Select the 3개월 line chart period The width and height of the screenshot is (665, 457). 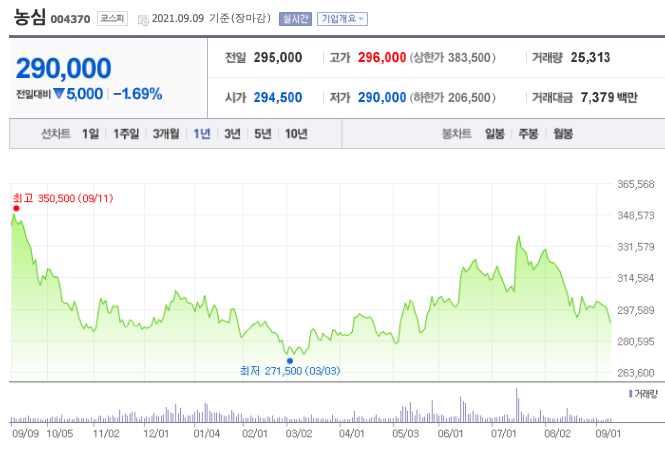click(x=166, y=134)
